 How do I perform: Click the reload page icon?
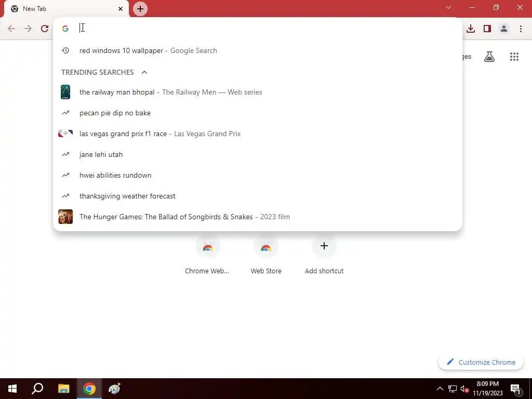[45, 29]
